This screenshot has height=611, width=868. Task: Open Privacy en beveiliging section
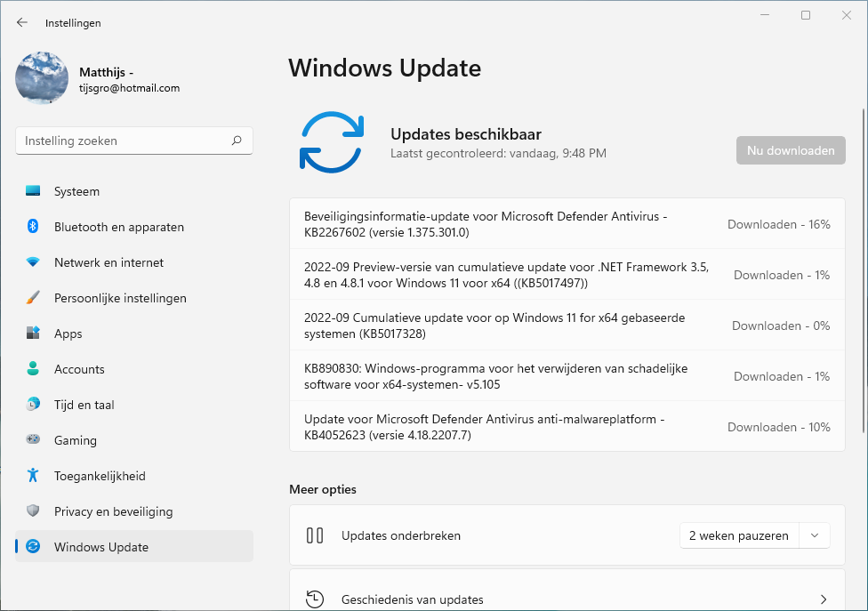coord(113,511)
